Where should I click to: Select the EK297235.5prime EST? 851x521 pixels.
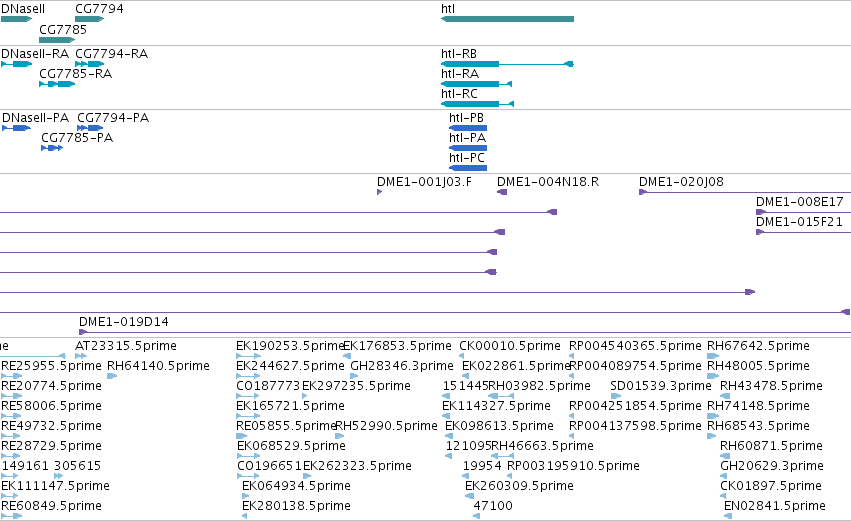pos(304,396)
